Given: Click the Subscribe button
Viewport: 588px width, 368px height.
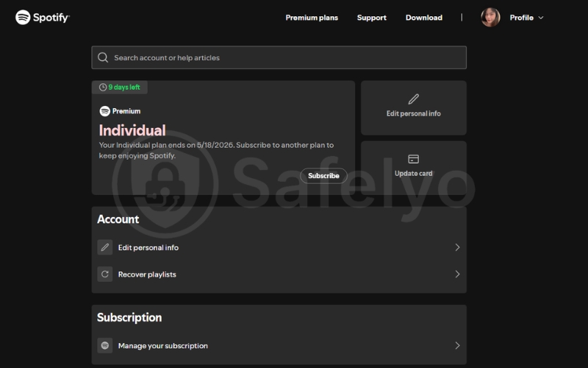Looking at the screenshot, I should pyautogui.click(x=323, y=176).
